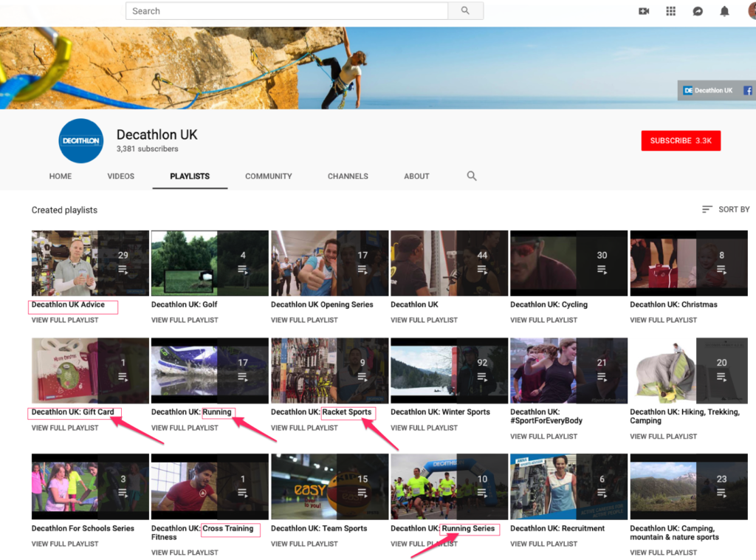Click the channel search magnifier icon
Image resolution: width=756 pixels, height=560 pixels.
[x=472, y=176]
